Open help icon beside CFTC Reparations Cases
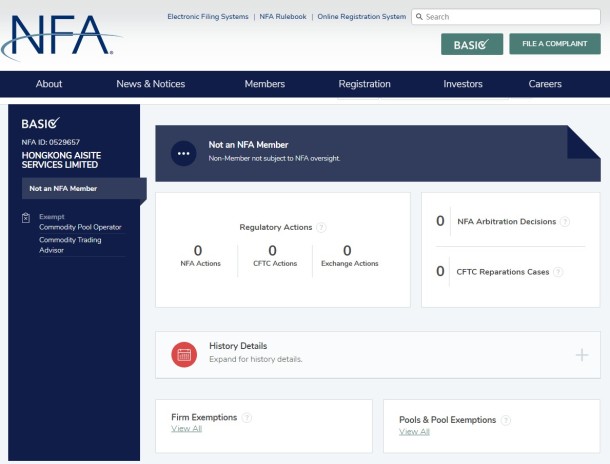 coord(558,272)
